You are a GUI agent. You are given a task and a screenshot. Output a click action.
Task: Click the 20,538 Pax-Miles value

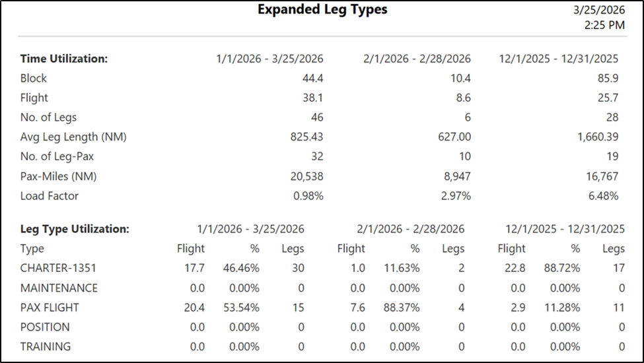click(x=306, y=176)
